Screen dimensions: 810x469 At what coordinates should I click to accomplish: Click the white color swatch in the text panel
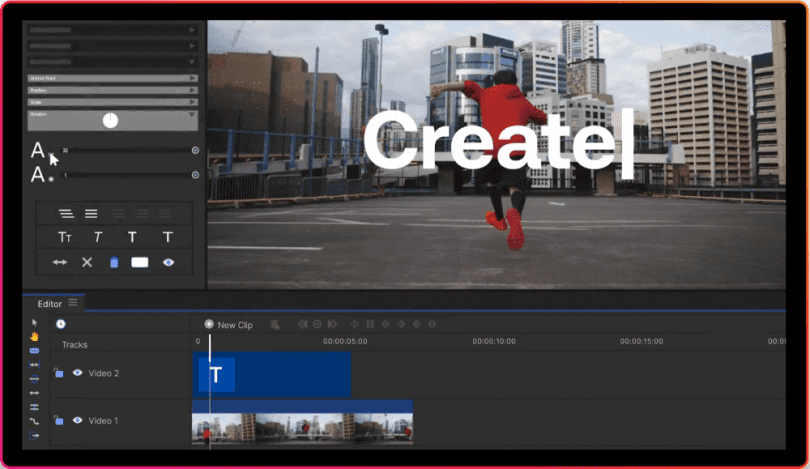(x=139, y=262)
